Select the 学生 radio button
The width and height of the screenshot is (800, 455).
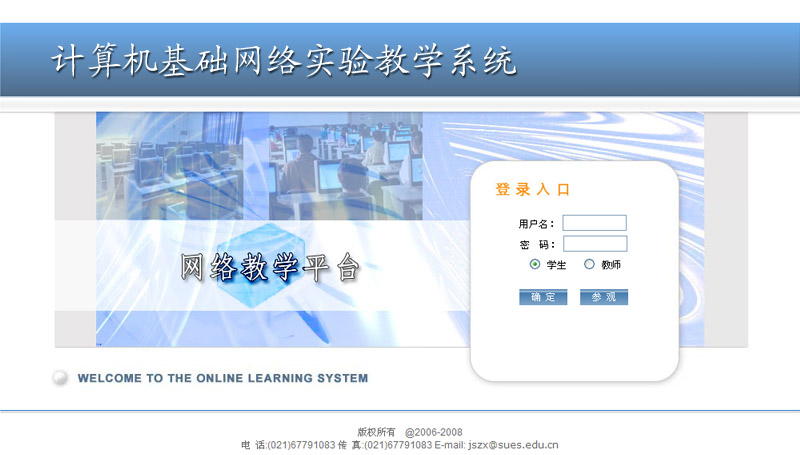pos(535,264)
